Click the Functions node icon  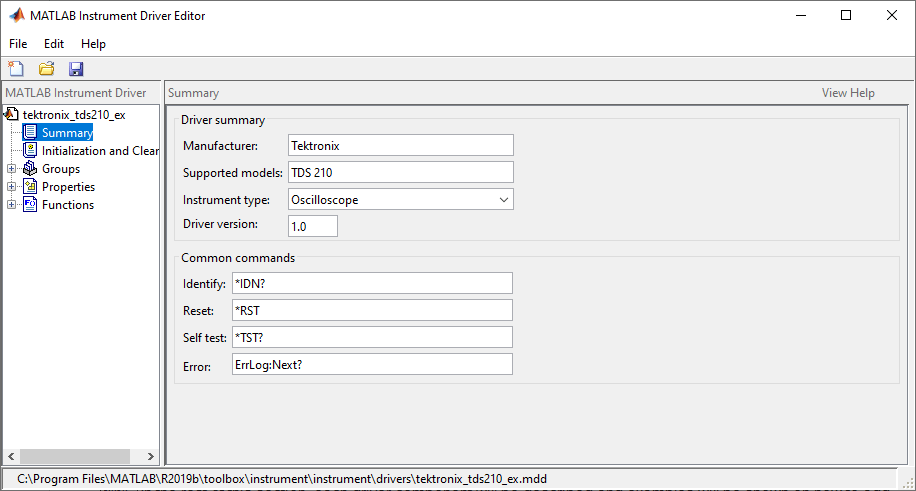coord(31,205)
